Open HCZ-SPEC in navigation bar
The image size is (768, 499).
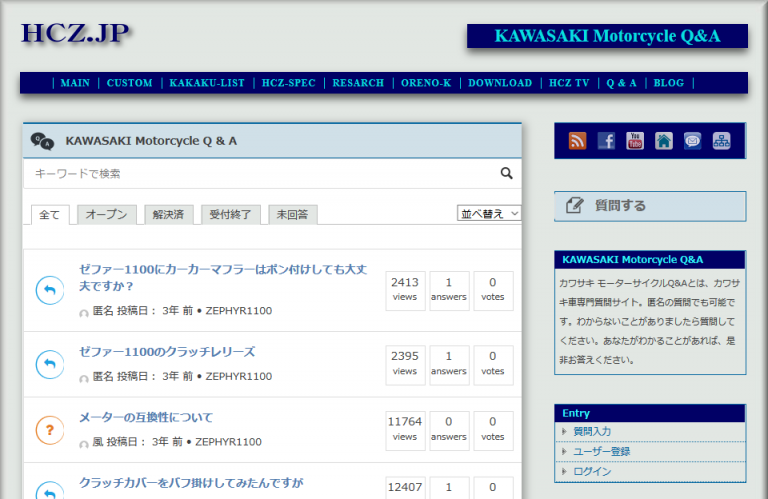(288, 83)
